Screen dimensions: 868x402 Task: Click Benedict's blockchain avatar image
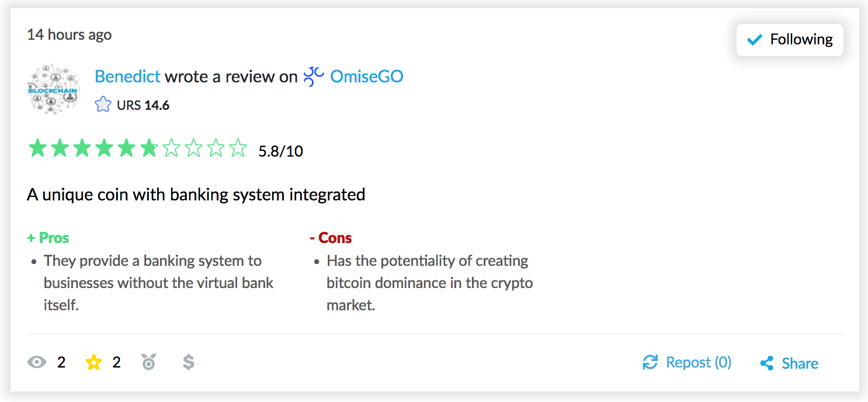point(54,89)
